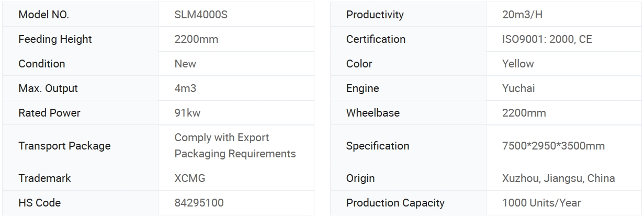Click the Productivity 20m3/H value
This screenshot has width=644, height=218.
[522, 15]
